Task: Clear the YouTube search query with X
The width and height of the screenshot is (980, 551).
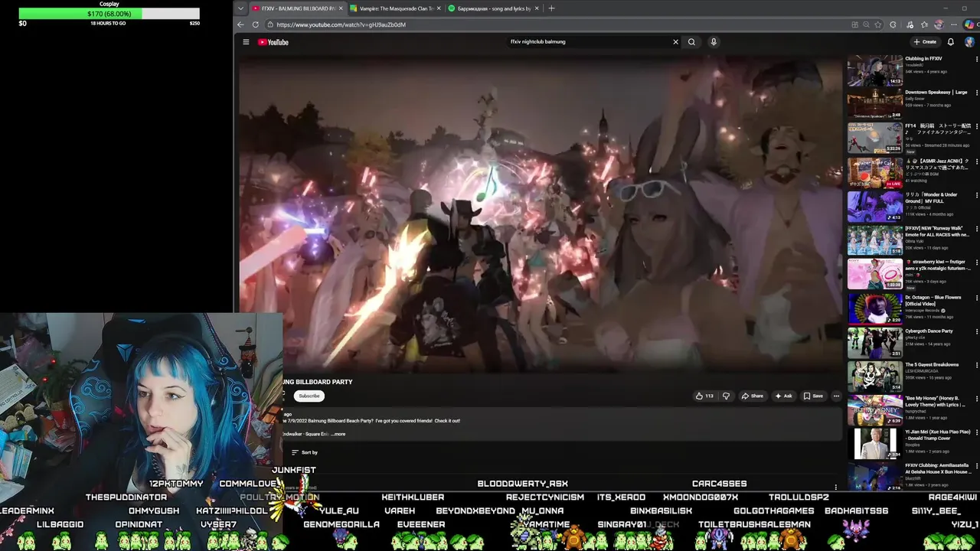Action: 675,42
